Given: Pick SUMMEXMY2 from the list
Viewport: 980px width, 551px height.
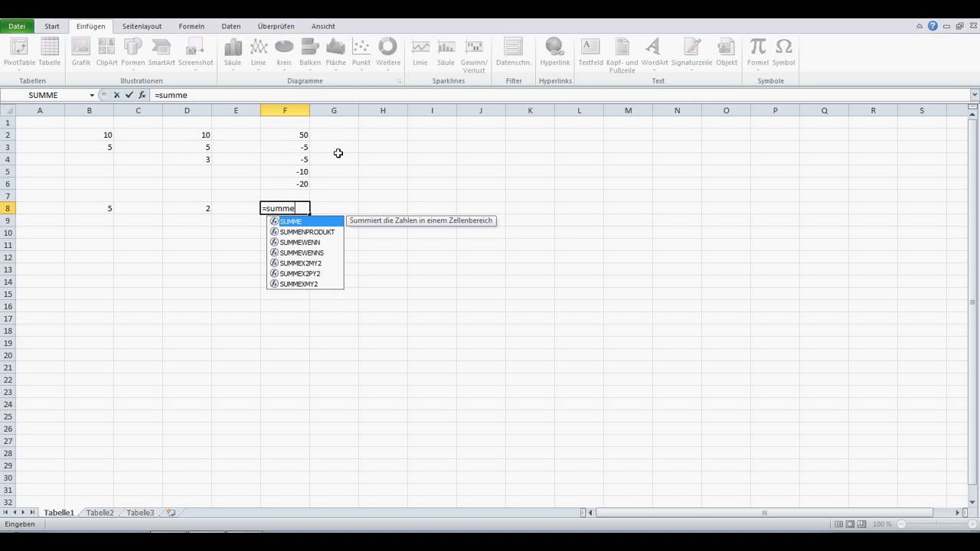Looking at the screenshot, I should point(305,284).
